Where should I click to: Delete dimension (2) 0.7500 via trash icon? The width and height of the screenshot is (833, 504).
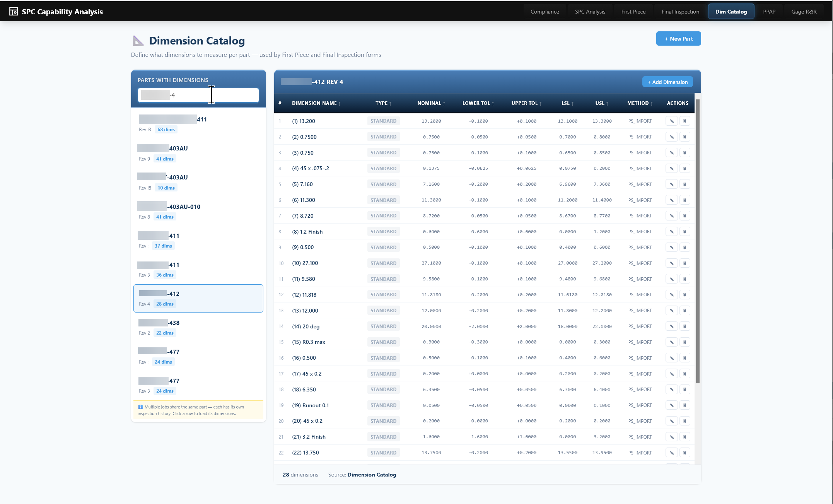coord(685,137)
